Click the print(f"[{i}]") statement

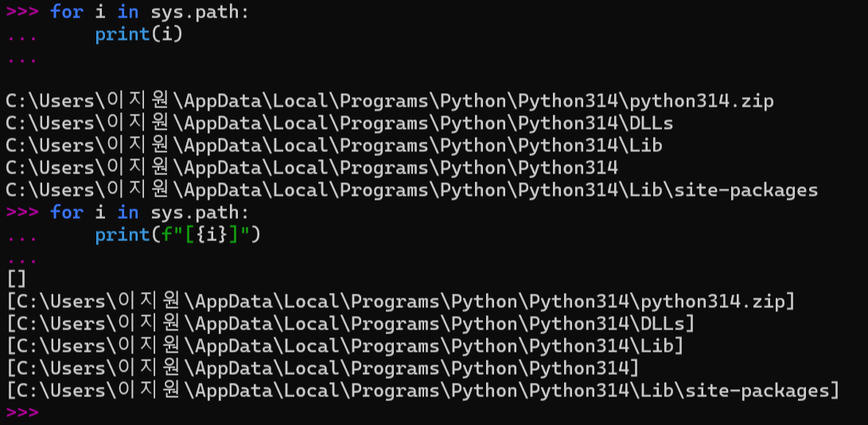click(x=177, y=235)
